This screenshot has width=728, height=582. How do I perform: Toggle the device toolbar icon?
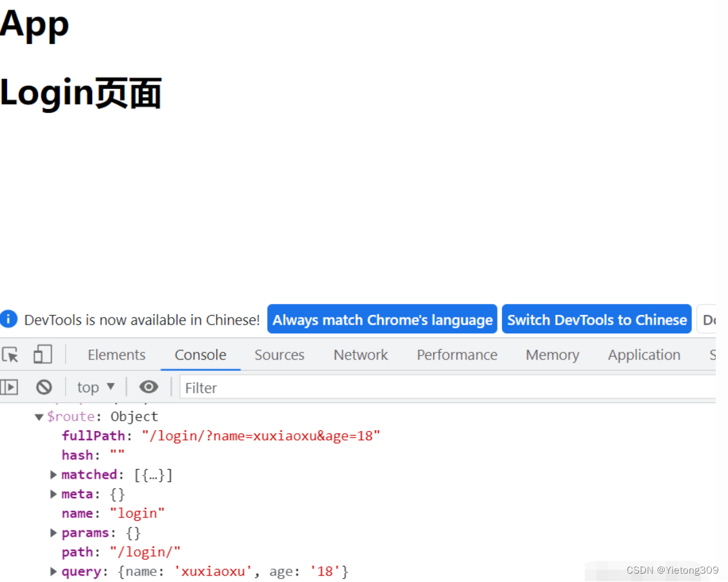[43, 354]
